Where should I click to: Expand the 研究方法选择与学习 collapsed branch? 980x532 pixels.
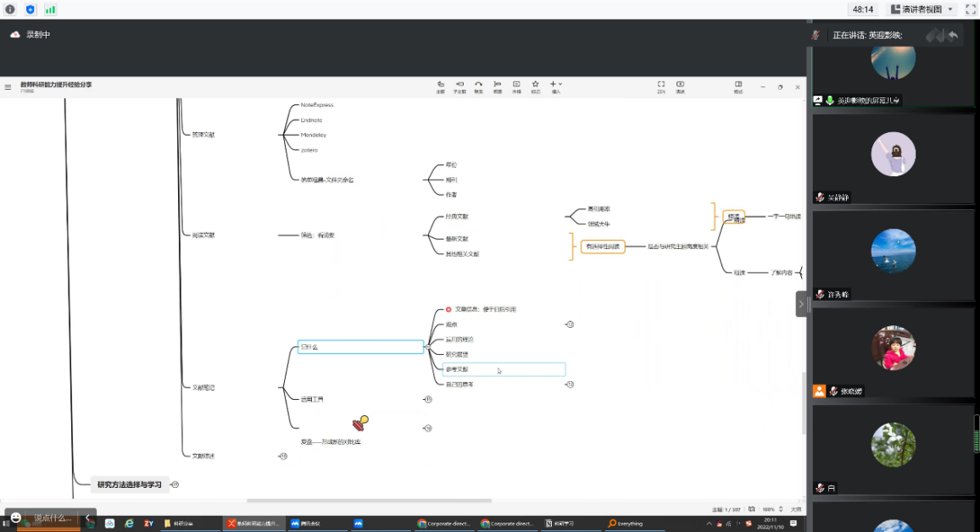(x=175, y=485)
